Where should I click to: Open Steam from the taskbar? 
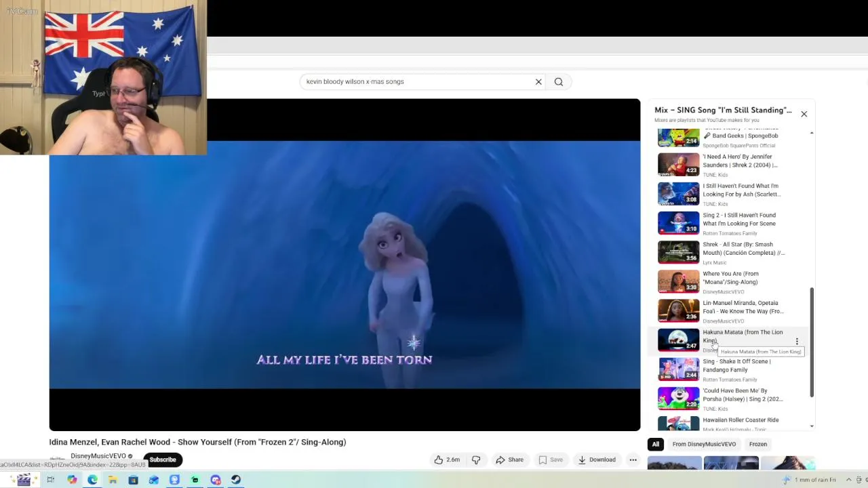[236, 480]
